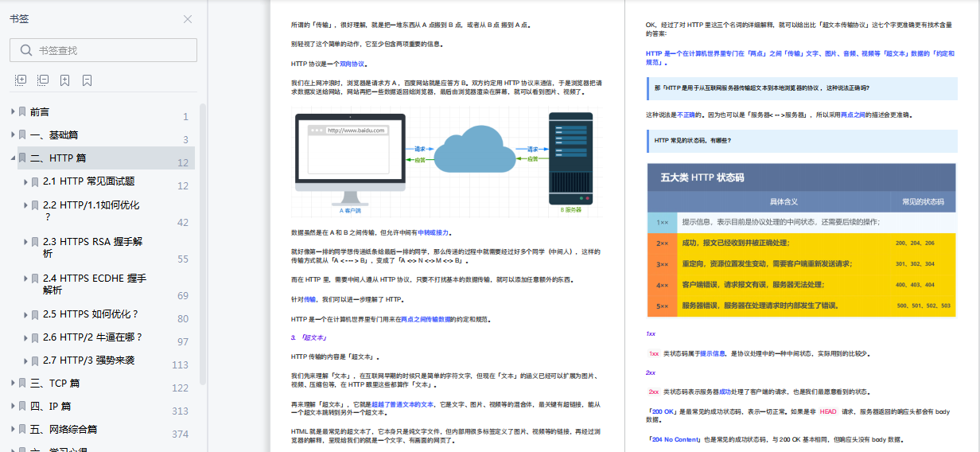Open the 三、TCP 篇 bookmark
This screenshot has height=452, width=980.
55,384
